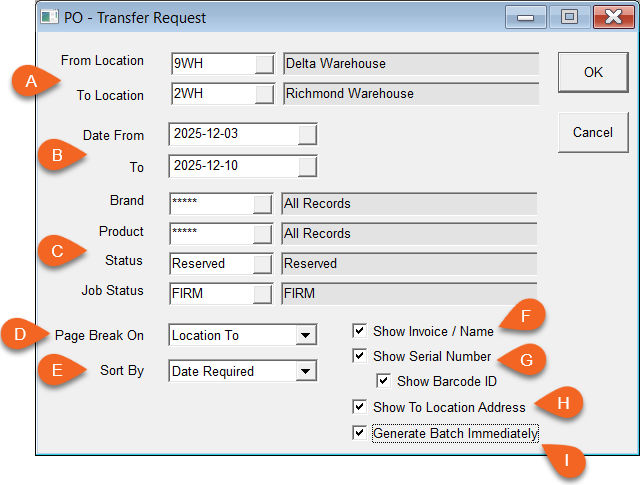Toggle Show Barcode ID checkbox
This screenshot has width=640, height=485.
[383, 381]
